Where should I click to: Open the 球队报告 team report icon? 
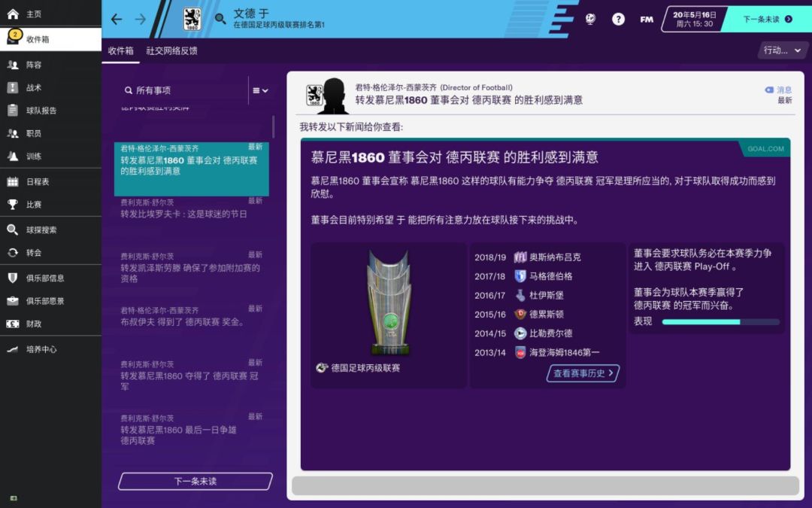click(13, 111)
